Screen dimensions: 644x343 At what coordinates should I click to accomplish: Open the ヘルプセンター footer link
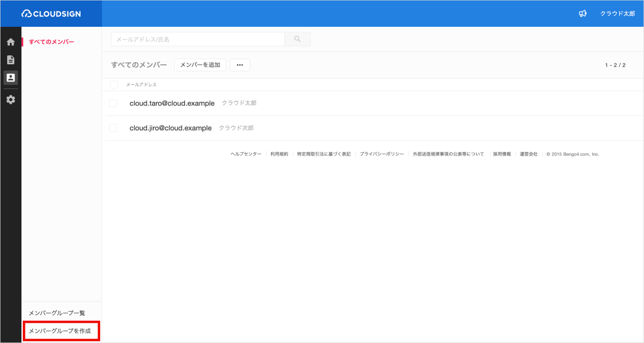pos(246,154)
